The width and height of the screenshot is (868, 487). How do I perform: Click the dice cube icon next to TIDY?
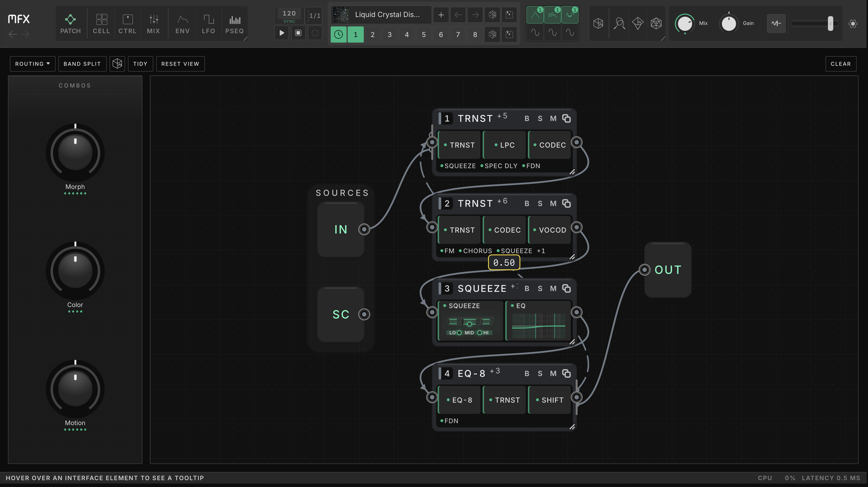click(117, 64)
